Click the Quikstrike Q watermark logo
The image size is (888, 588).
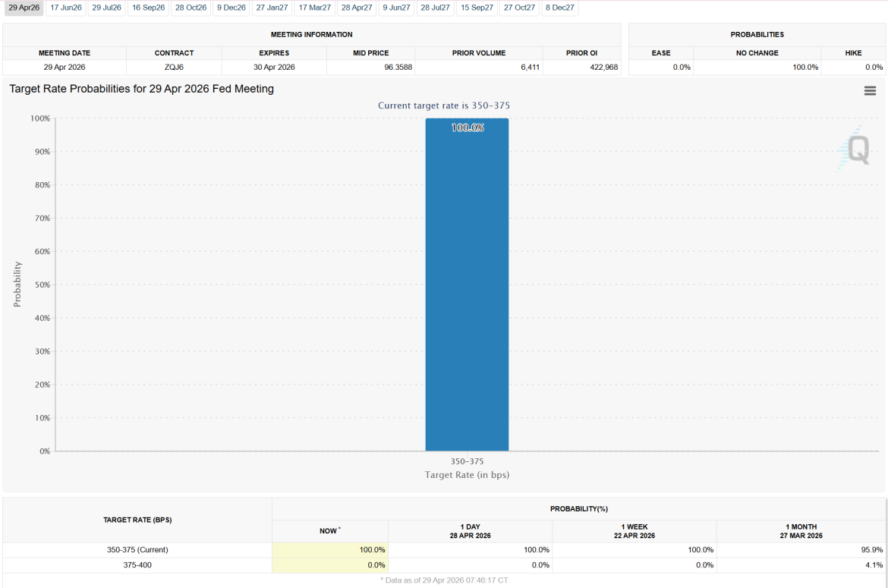point(857,151)
